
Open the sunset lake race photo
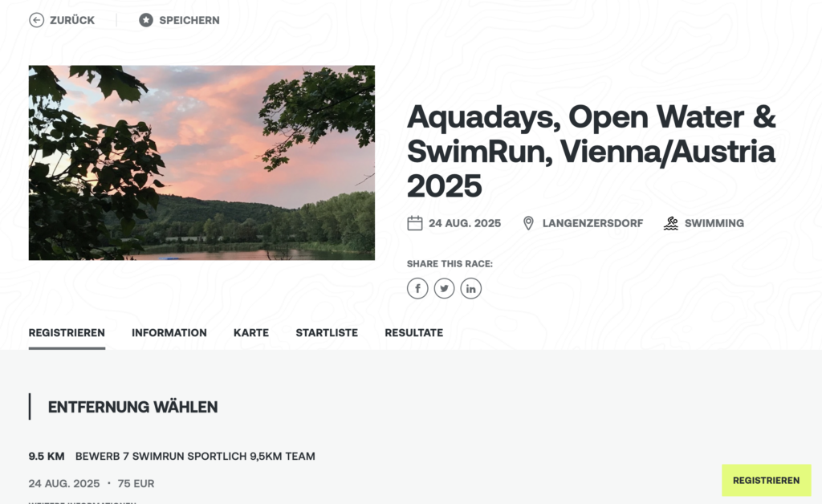201,162
